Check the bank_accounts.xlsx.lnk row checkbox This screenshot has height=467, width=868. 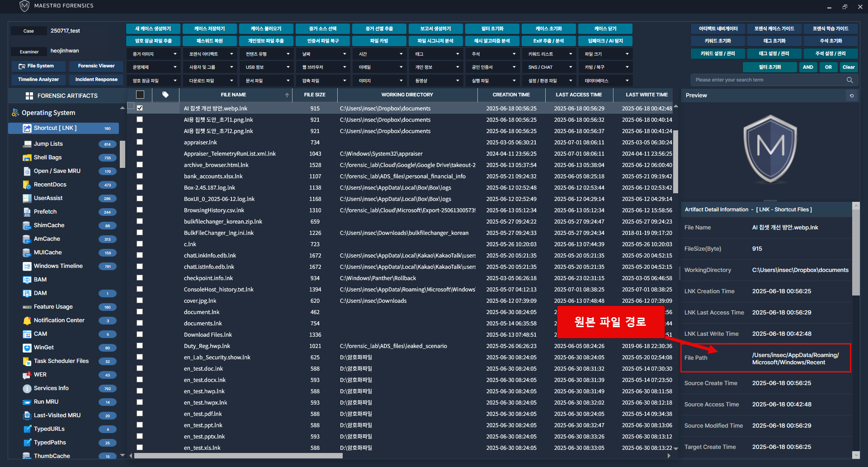tap(140, 176)
